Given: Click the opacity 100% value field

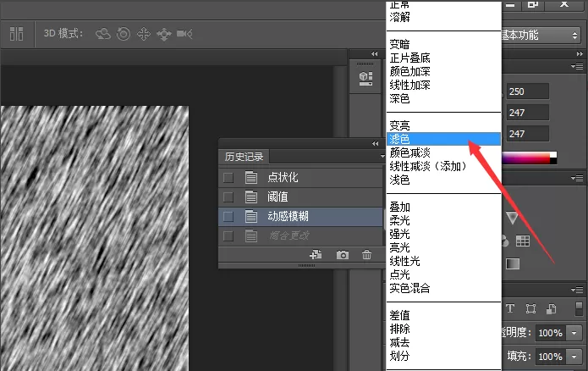Looking at the screenshot, I should tap(551, 333).
